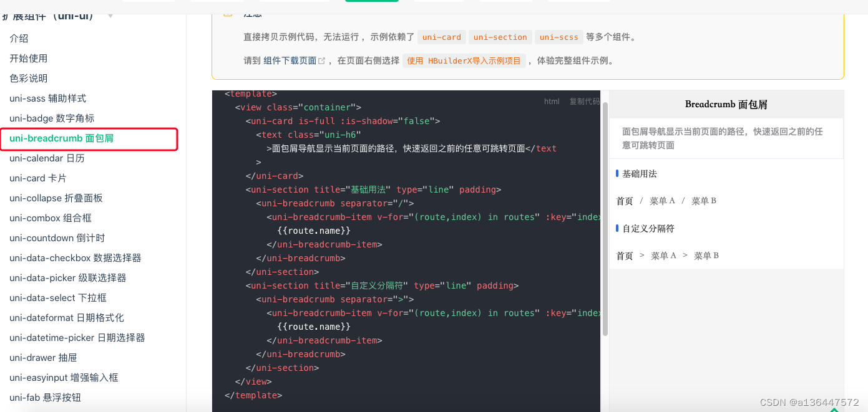This screenshot has height=412, width=868.
Task: Click 首页 in the arrow breadcrumb
Action: pos(625,256)
